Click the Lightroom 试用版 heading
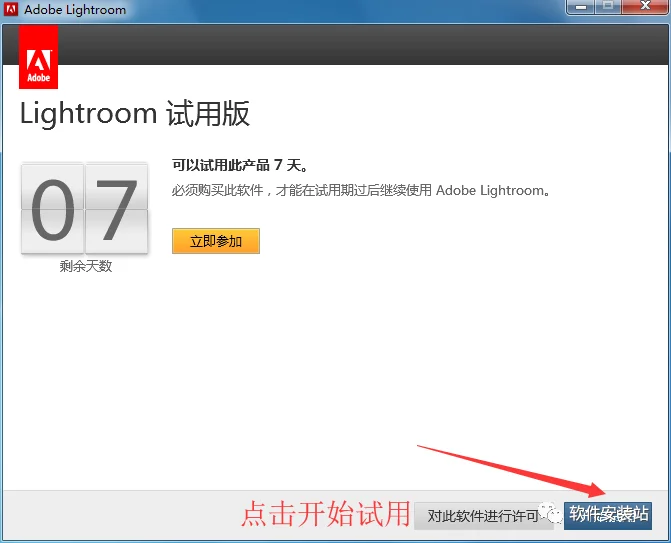 pos(135,113)
